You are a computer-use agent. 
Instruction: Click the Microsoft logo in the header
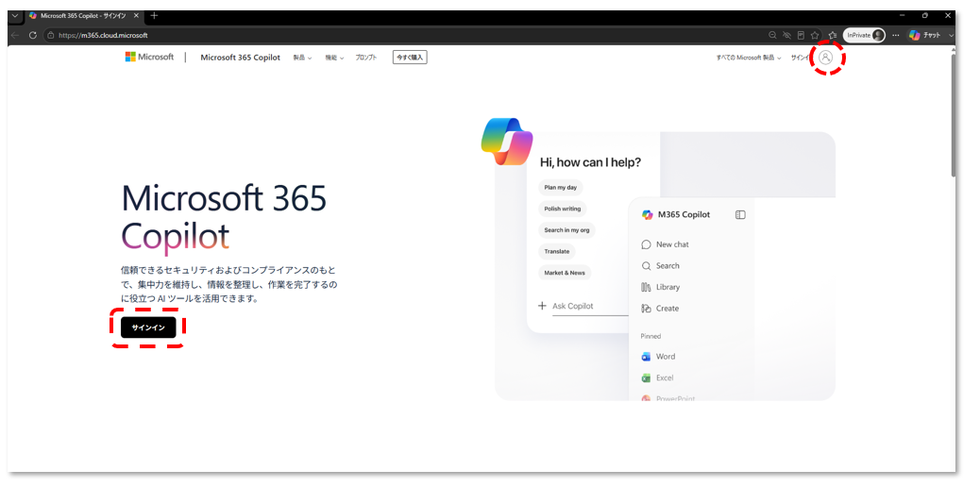[x=149, y=57]
